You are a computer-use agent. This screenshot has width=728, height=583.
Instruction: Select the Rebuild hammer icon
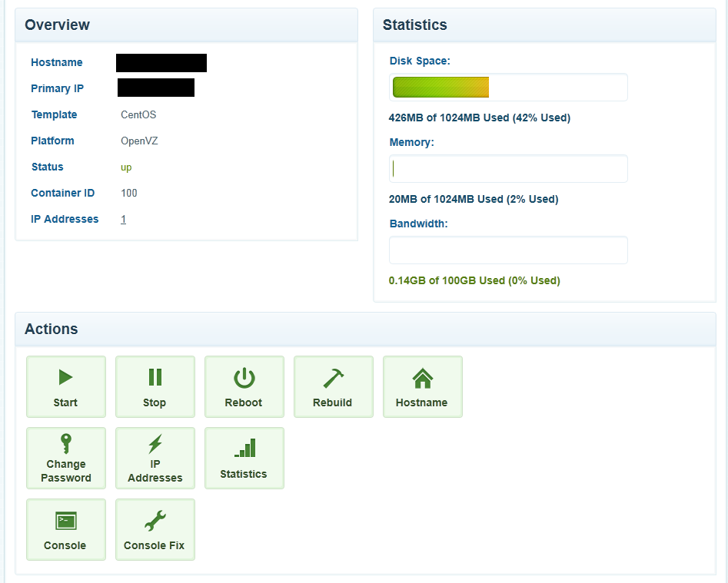333,377
